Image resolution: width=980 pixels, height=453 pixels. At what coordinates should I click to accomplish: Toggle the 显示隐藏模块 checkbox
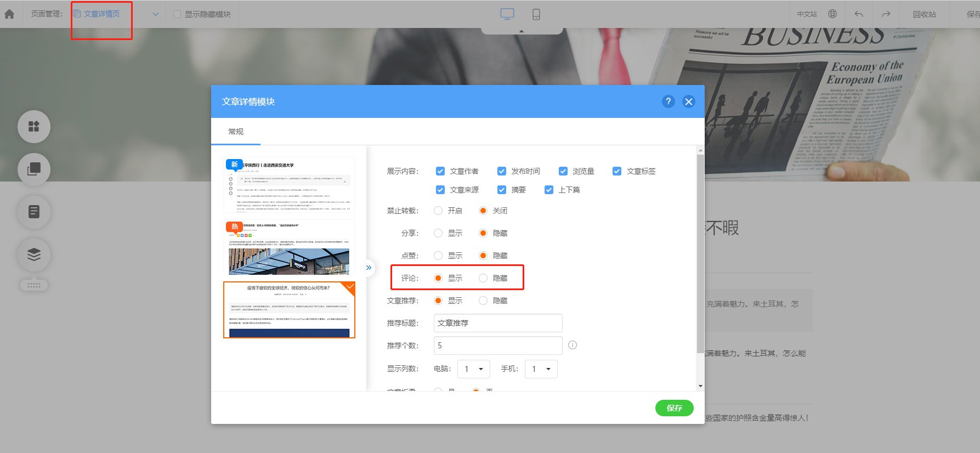click(177, 14)
